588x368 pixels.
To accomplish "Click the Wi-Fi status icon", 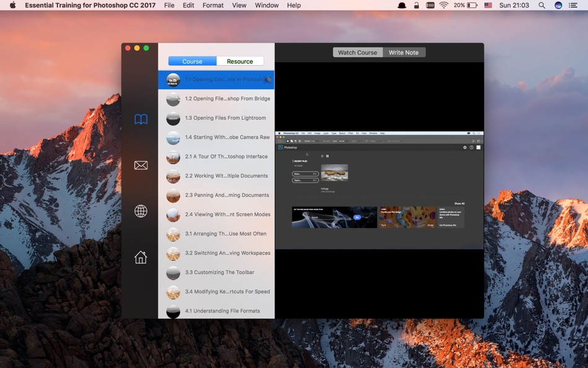I will point(444,5).
